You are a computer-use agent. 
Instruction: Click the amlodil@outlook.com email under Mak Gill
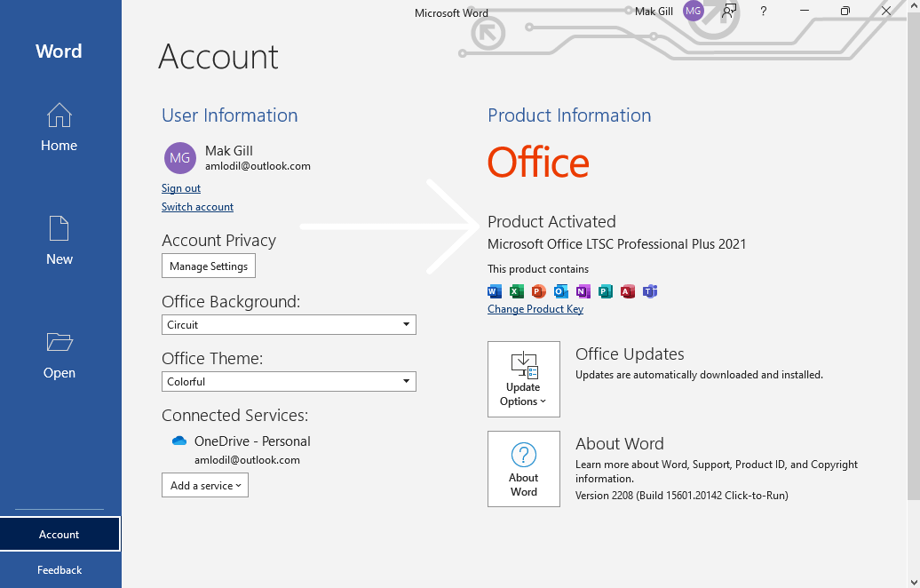[x=258, y=166]
